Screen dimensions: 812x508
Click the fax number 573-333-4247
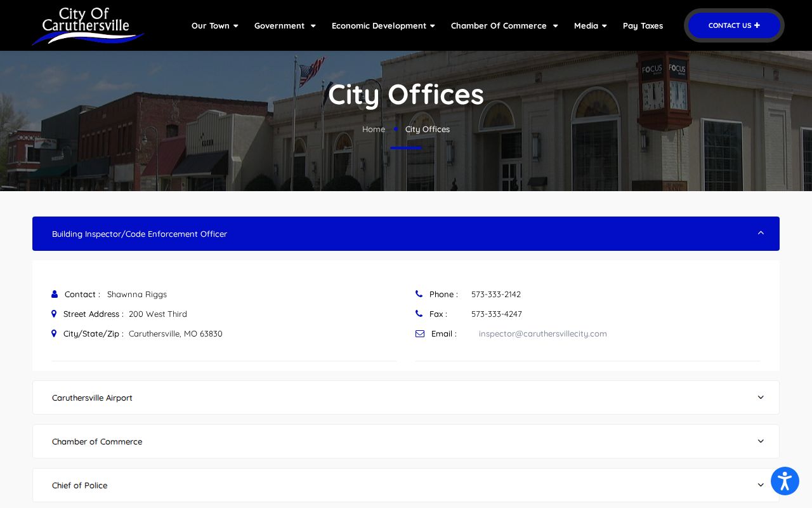[x=497, y=314]
